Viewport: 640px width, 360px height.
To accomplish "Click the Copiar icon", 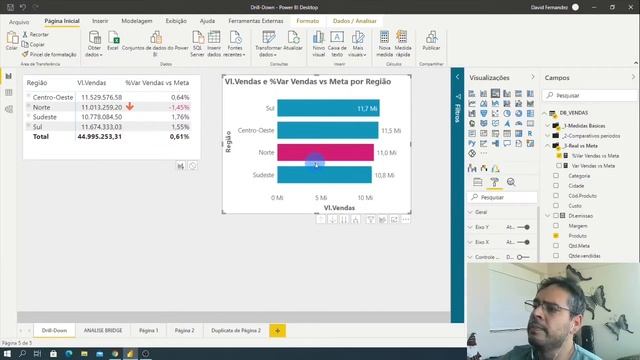I will coord(25,44).
